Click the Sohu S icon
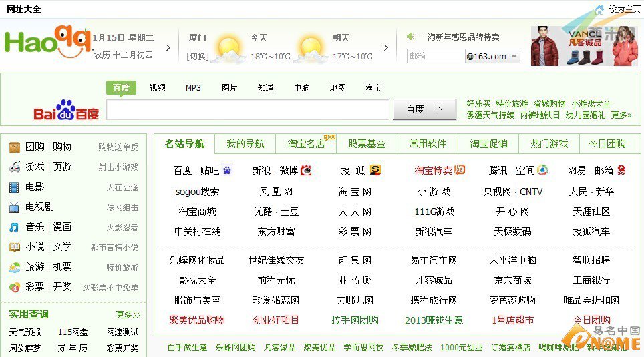The width and height of the screenshot is (644, 357). pos(375,170)
